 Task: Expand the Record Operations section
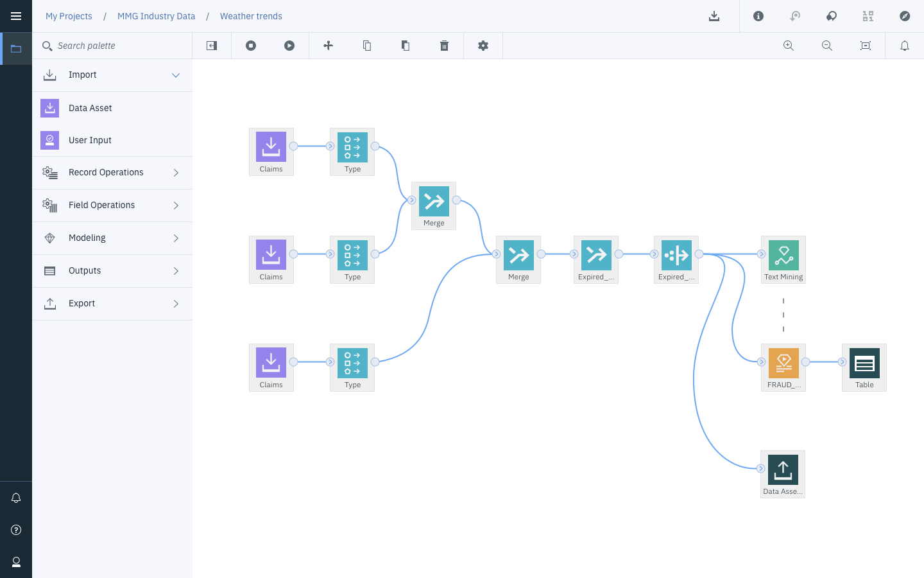(x=112, y=173)
